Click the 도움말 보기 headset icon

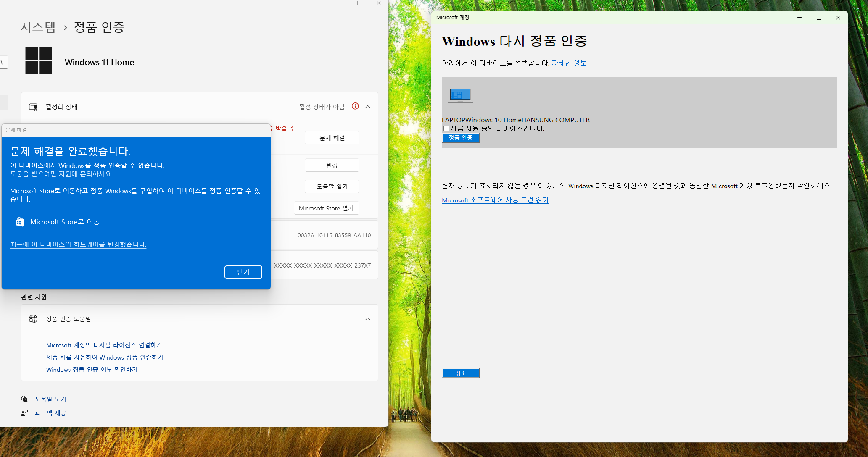24,399
